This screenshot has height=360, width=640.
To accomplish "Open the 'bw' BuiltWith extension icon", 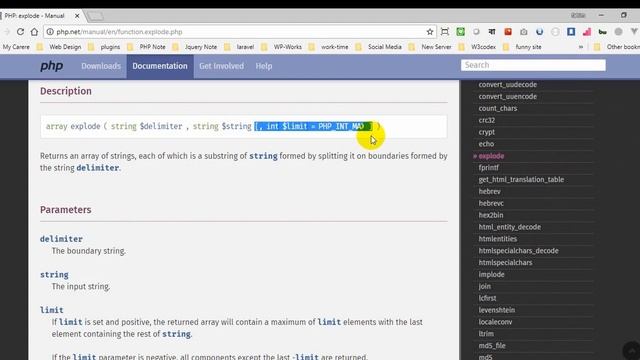I will (x=602, y=31).
